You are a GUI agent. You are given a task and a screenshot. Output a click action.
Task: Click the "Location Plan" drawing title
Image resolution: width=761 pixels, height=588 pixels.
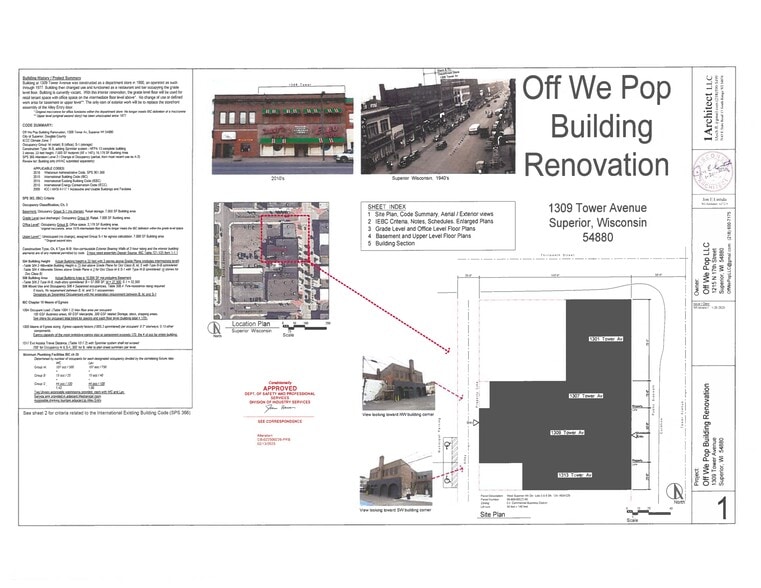(251, 324)
